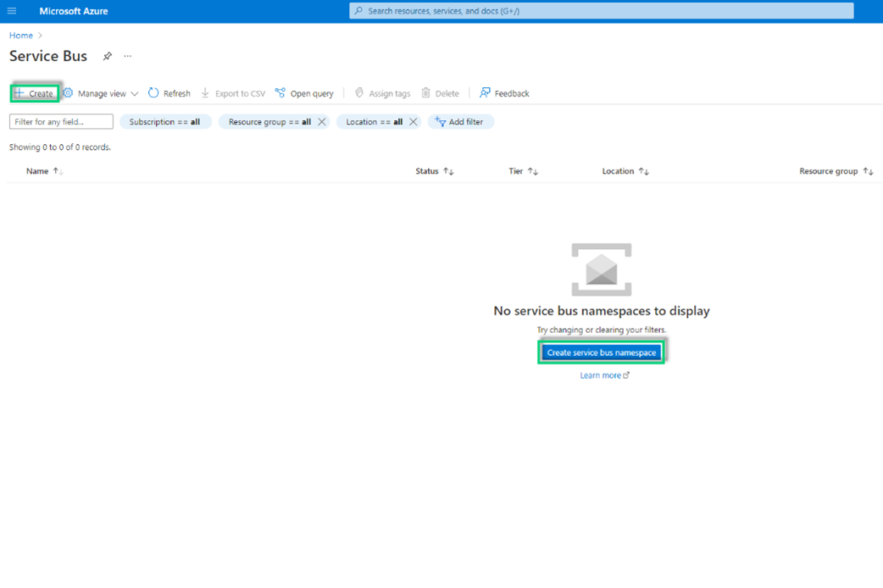This screenshot has width=883, height=588.
Task: Click Export to CSV
Action: coord(233,93)
